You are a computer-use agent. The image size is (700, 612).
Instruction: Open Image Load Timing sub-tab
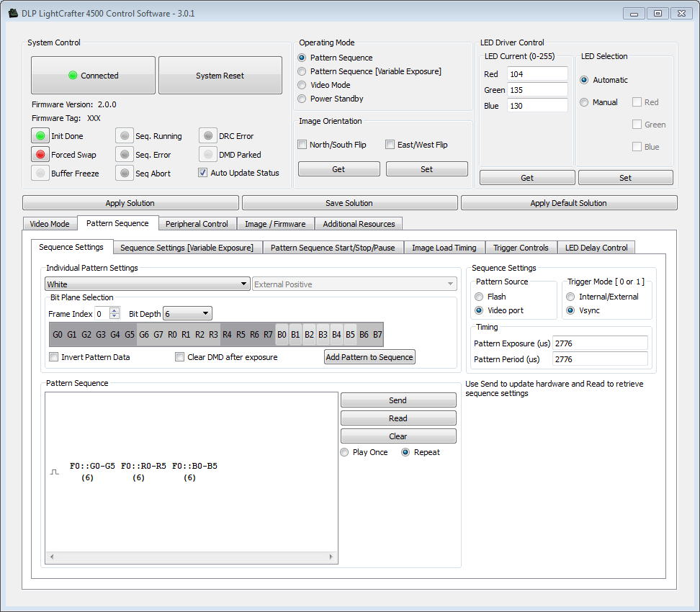[x=444, y=247]
